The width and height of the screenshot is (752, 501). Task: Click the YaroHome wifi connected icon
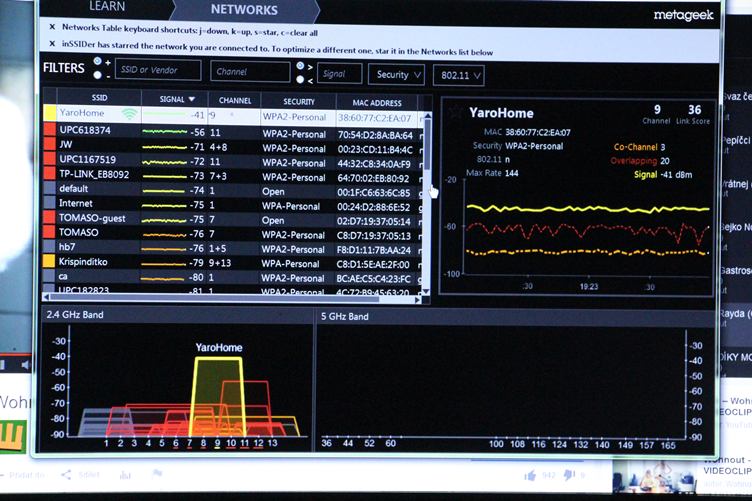[129, 114]
